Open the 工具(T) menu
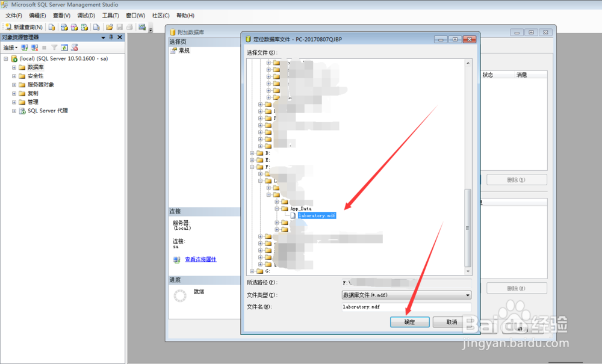The image size is (602, 364). point(111,16)
